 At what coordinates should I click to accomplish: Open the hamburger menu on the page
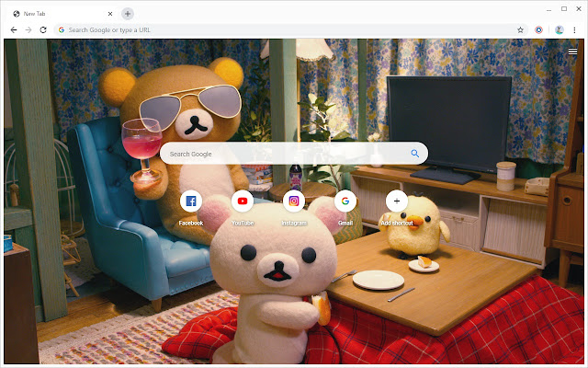[x=572, y=52]
